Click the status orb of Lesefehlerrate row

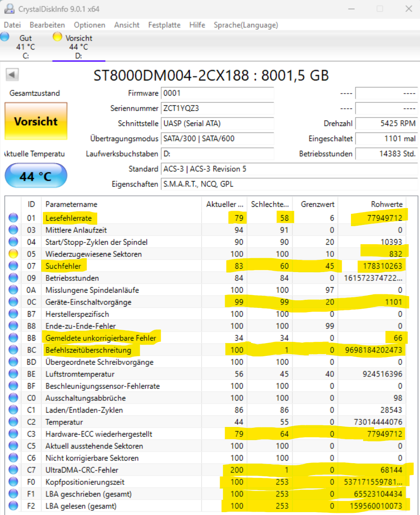coord(13,218)
